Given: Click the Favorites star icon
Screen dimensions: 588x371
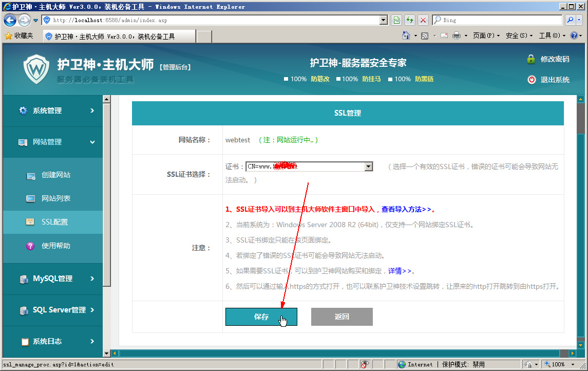Looking at the screenshot, I should (x=8, y=35).
